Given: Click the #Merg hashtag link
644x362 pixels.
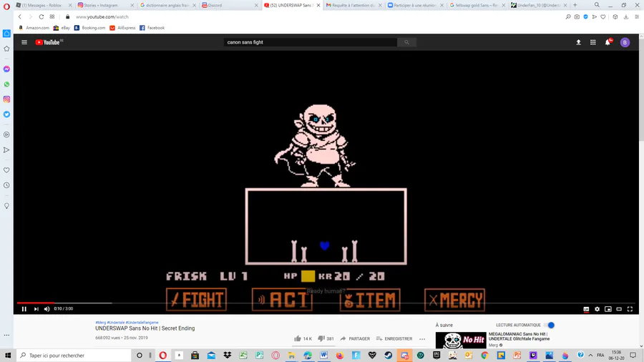Looking at the screenshot, I should tap(101, 323).
